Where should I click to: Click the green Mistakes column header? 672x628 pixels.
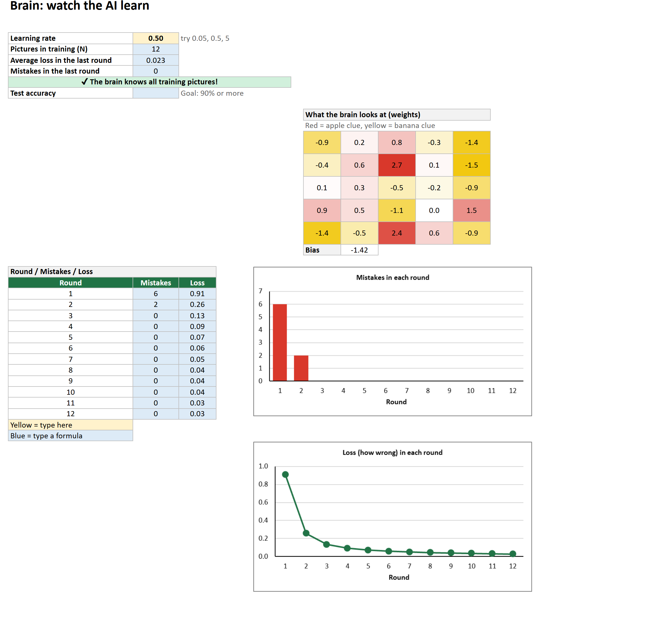[x=156, y=283]
